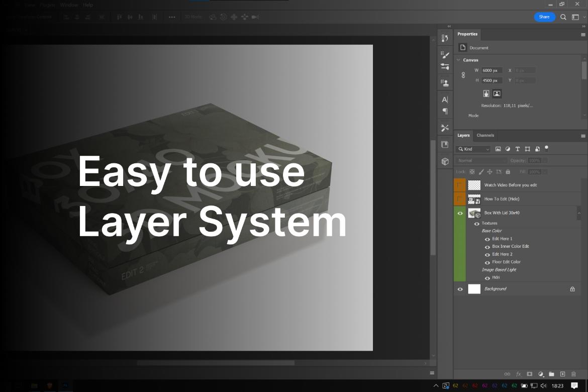Open the Tool Presets wrench icon
Image resolution: width=588 pixels, height=392 pixels.
point(445,128)
